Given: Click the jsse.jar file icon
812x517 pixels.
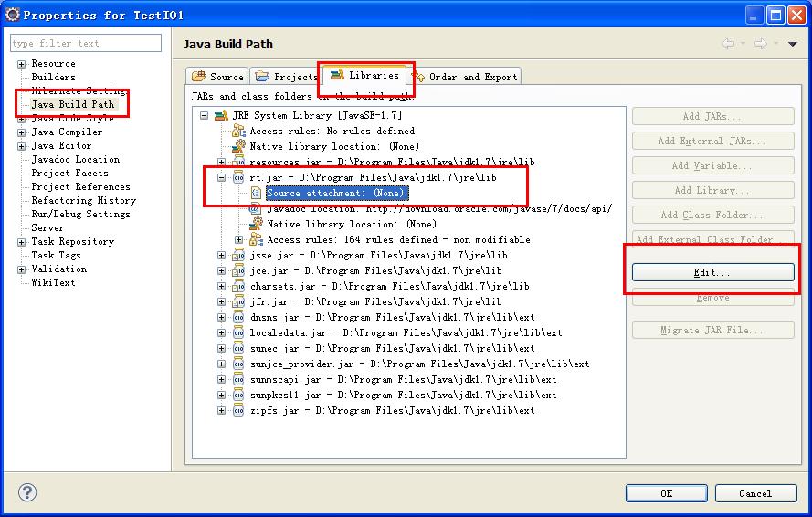Looking at the screenshot, I should click(x=238, y=255).
